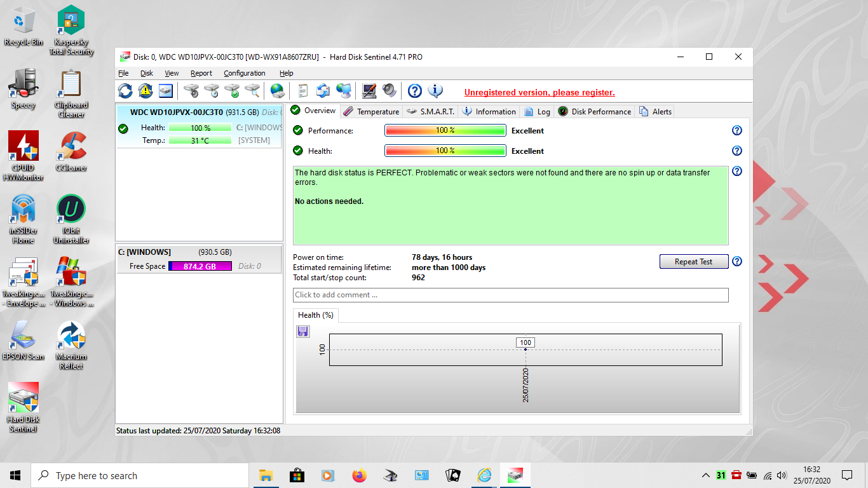Open the Configuration menu

(x=244, y=73)
